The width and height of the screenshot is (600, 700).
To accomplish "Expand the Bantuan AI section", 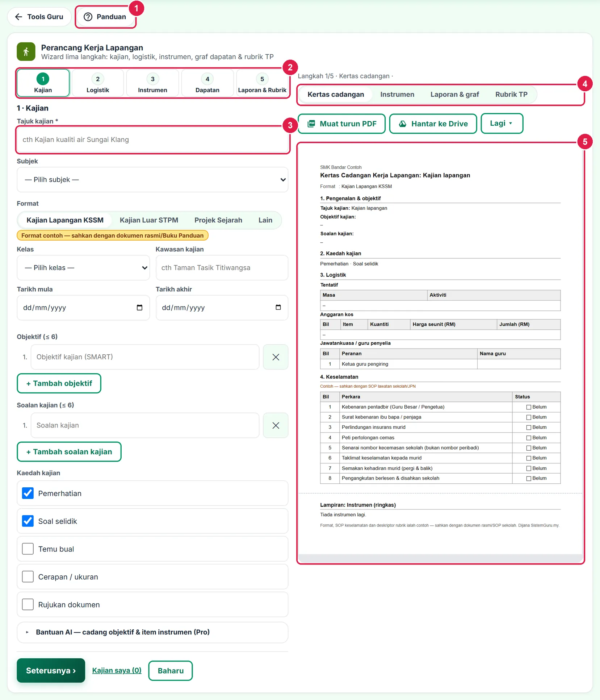I will pos(152,632).
